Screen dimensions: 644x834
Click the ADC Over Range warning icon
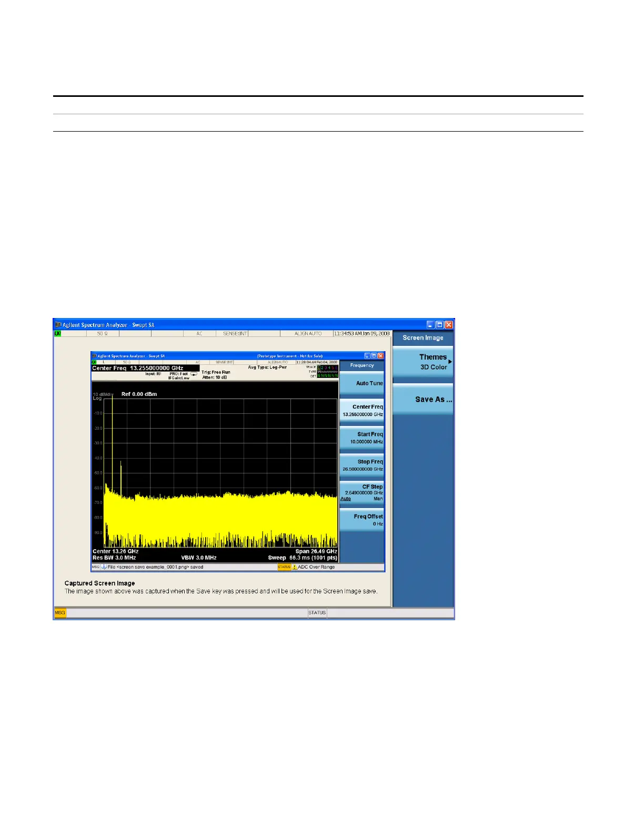[x=295, y=567]
